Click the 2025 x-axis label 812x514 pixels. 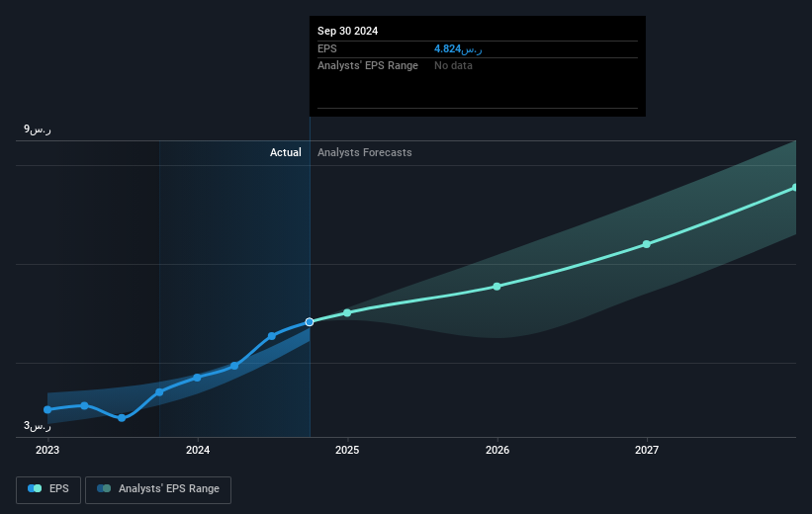(x=347, y=450)
